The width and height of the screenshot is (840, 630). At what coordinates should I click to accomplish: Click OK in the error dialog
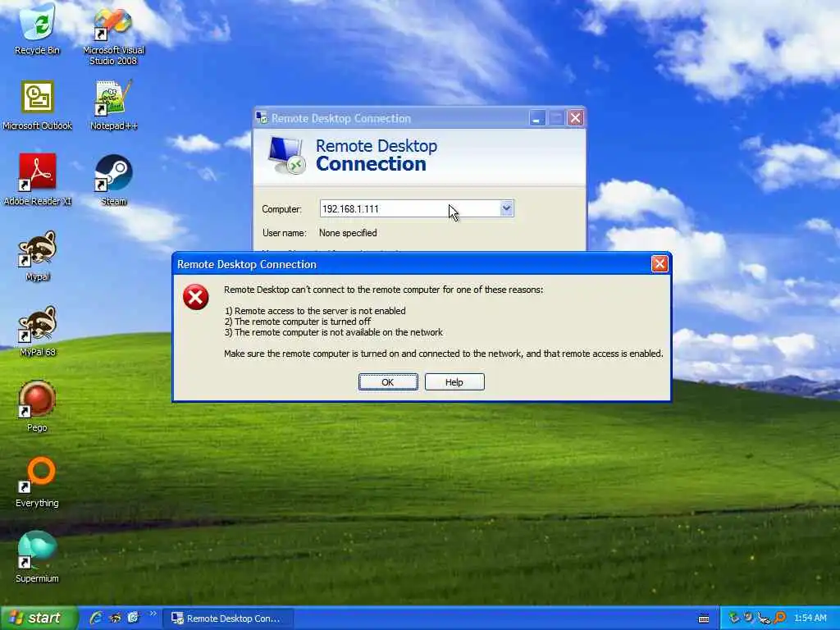pos(388,382)
